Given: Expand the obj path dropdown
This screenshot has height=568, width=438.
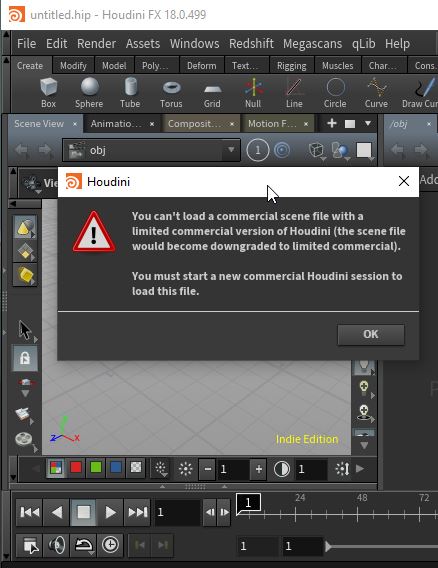Looking at the screenshot, I should (x=231, y=150).
